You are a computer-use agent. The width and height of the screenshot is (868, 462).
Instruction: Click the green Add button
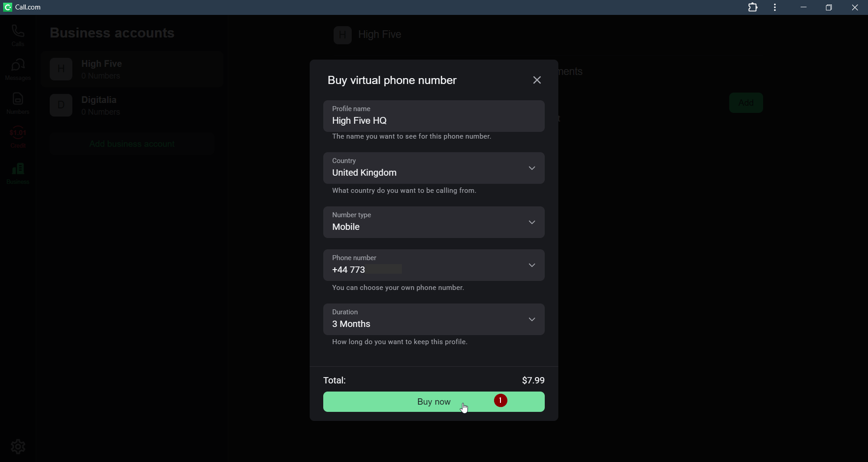pos(745,103)
